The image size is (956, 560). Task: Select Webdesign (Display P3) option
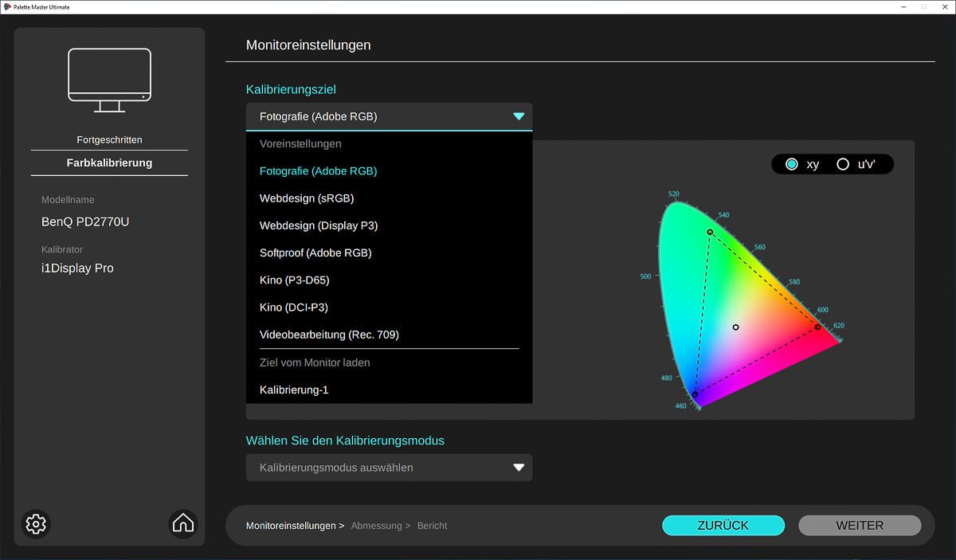(319, 225)
